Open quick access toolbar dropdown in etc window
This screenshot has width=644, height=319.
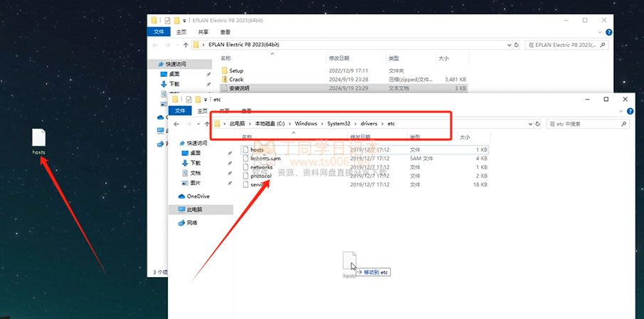tap(206, 100)
